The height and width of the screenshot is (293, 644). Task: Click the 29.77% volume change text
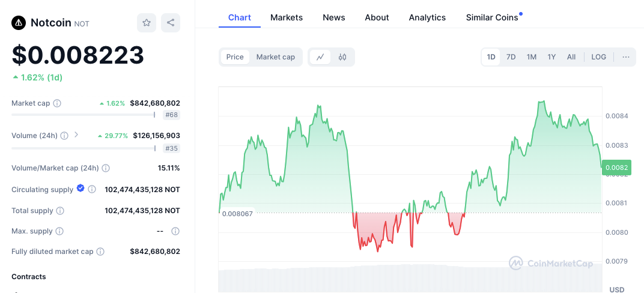pos(116,136)
